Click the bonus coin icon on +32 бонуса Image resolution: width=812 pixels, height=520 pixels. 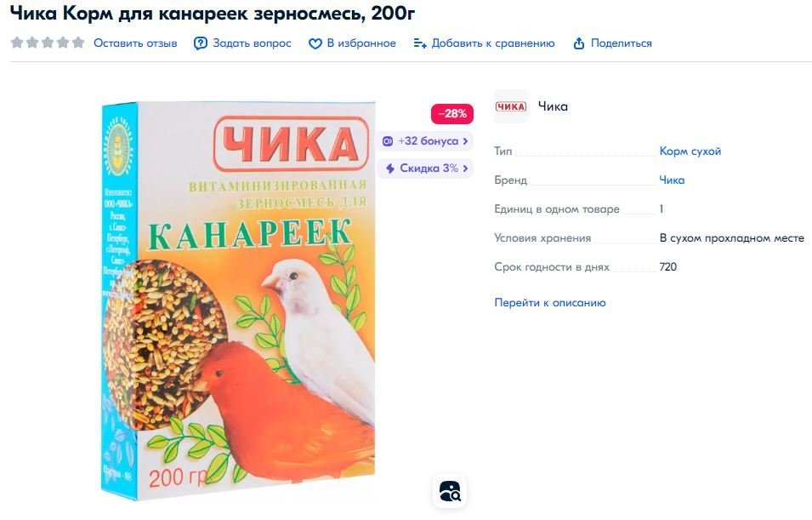[x=388, y=141]
